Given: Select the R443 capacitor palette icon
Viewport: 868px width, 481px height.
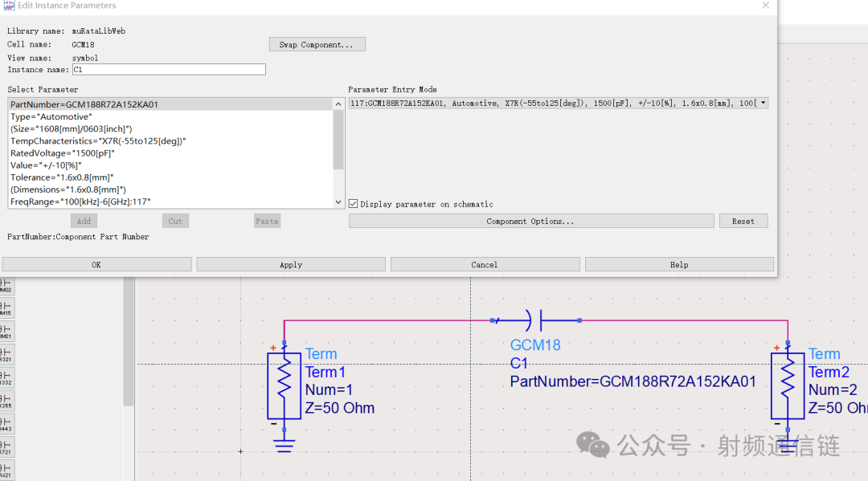Looking at the screenshot, I should pyautogui.click(x=6, y=425).
